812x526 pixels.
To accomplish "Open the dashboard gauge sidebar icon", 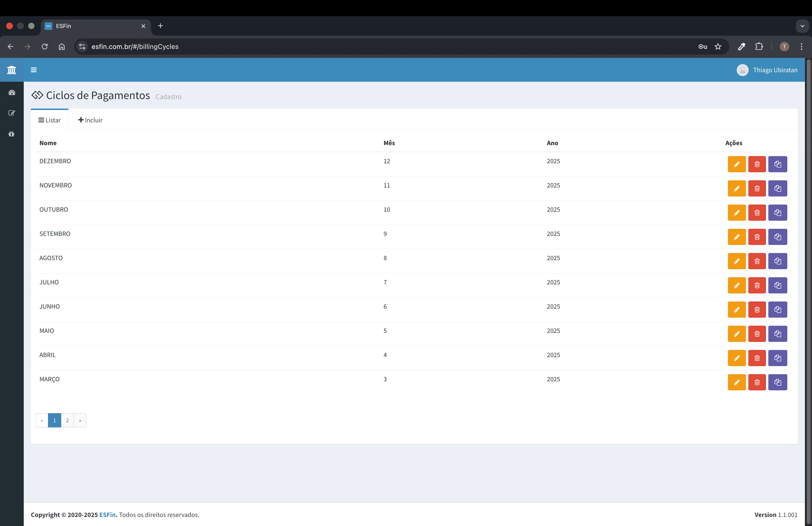I will click(12, 92).
